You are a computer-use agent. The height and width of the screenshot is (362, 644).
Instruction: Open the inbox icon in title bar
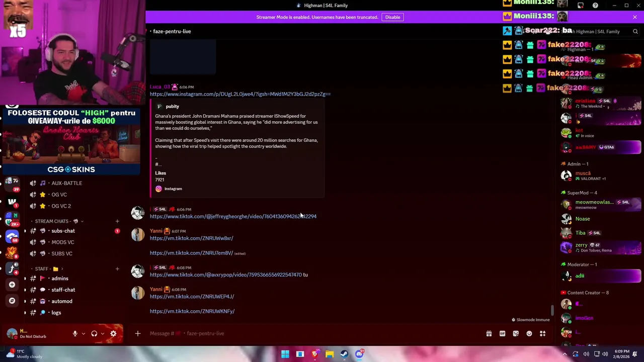(581, 6)
